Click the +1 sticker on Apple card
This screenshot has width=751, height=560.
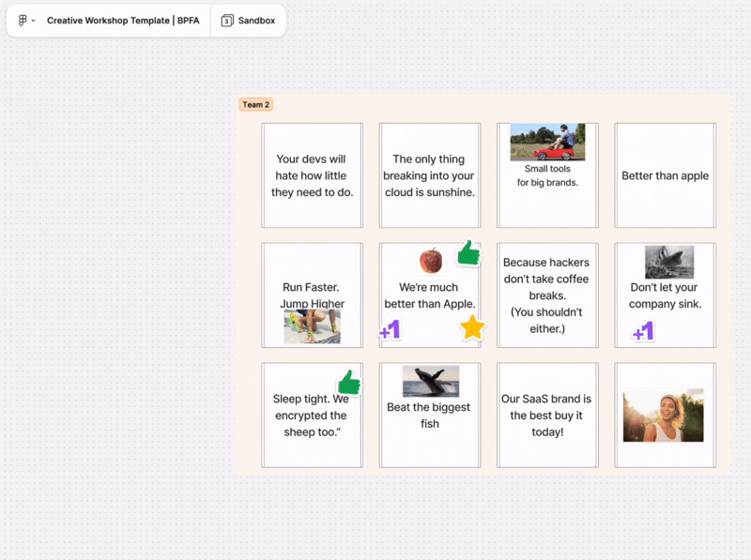[x=390, y=330]
